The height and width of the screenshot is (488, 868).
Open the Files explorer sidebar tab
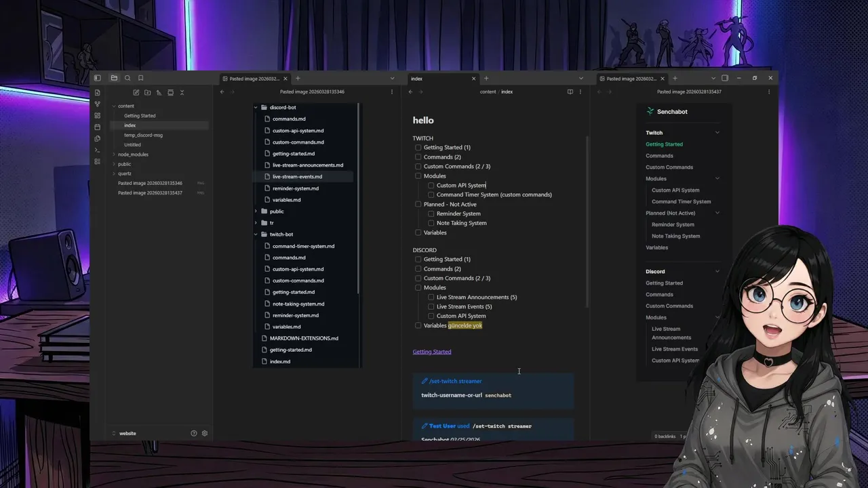[114, 78]
